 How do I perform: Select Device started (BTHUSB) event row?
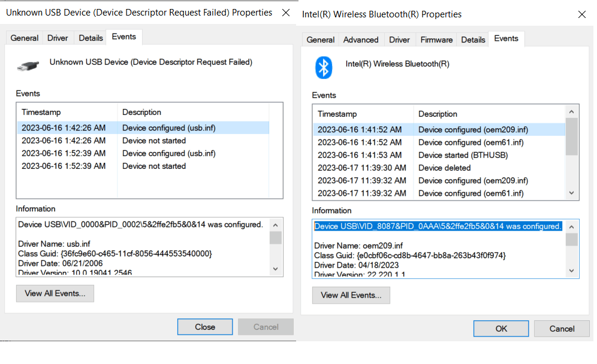coord(439,155)
